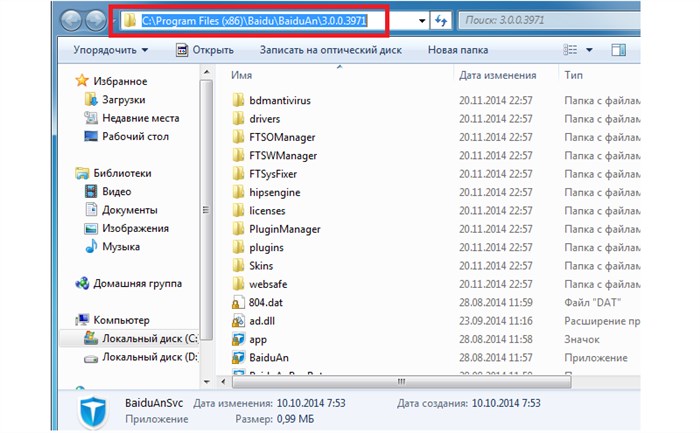Click the navigation pane scroll down arrow

point(206,382)
